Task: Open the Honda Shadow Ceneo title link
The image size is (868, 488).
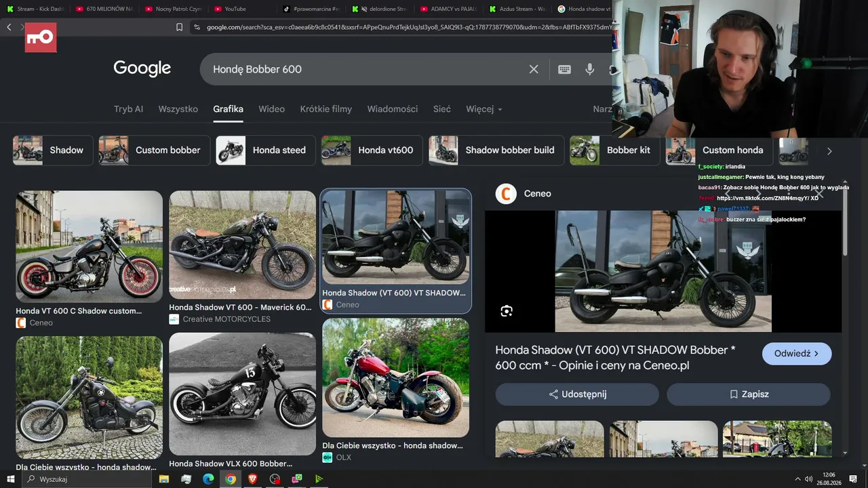Action: (615, 358)
